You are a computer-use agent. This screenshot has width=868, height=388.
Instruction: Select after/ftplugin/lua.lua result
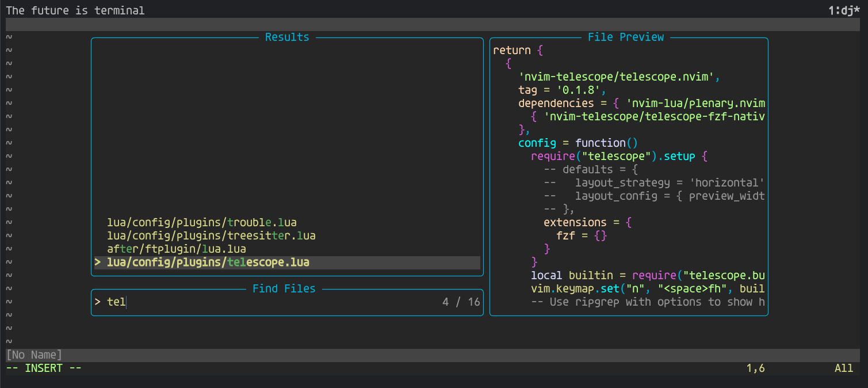point(177,249)
